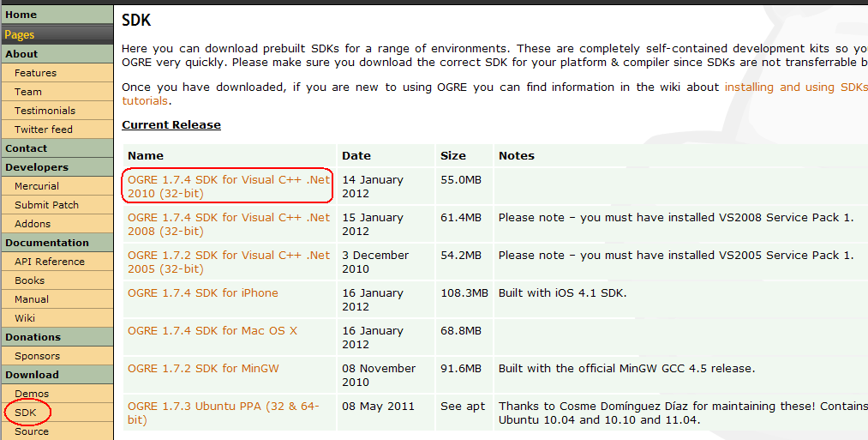This screenshot has width=868, height=440.
Task: Click the Cosme Domínguez Díaz thanks note
Action: (683, 413)
